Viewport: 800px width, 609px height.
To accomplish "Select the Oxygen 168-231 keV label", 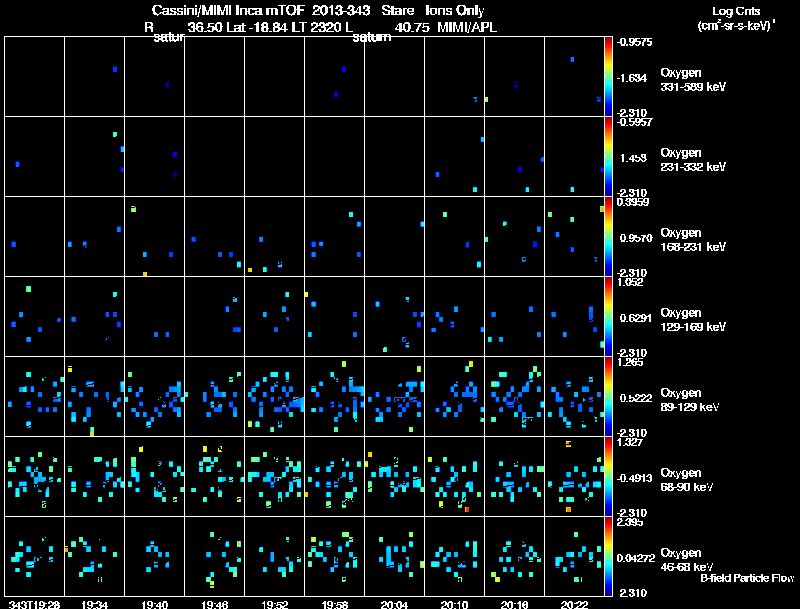I will click(693, 238).
